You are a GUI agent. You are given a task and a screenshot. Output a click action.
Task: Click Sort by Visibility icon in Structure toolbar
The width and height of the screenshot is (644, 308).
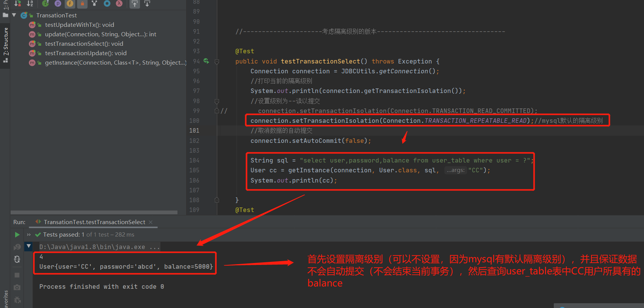[x=17, y=3]
